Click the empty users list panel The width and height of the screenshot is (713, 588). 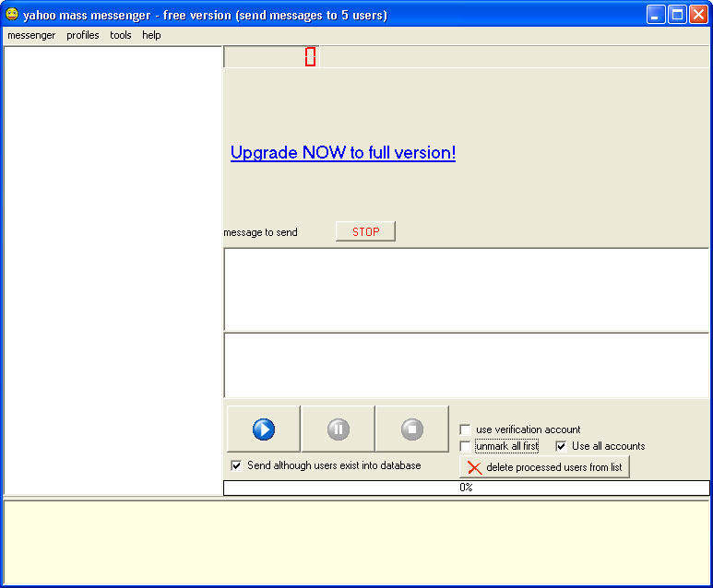tap(113, 270)
